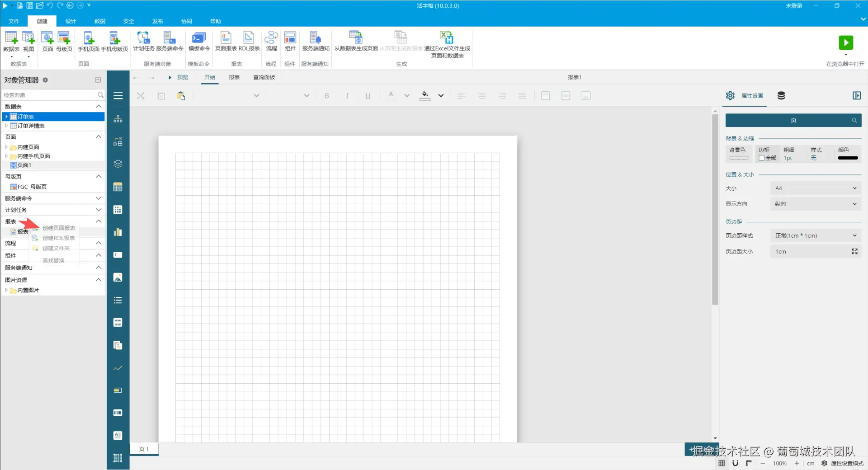The image size is (868, 470).
Task: Zoom out with the minus button
Action: (x=763, y=463)
